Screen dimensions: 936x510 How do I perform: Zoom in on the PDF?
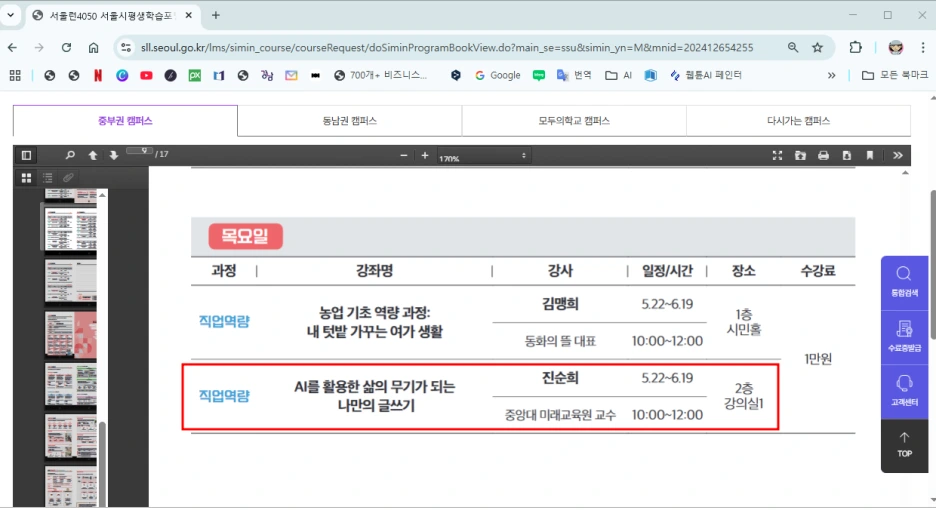click(x=424, y=155)
